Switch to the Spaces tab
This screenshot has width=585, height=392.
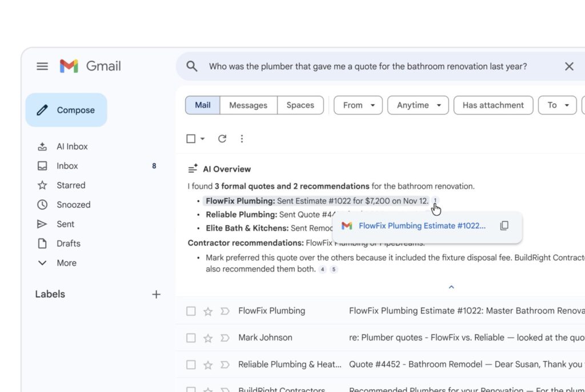300,105
